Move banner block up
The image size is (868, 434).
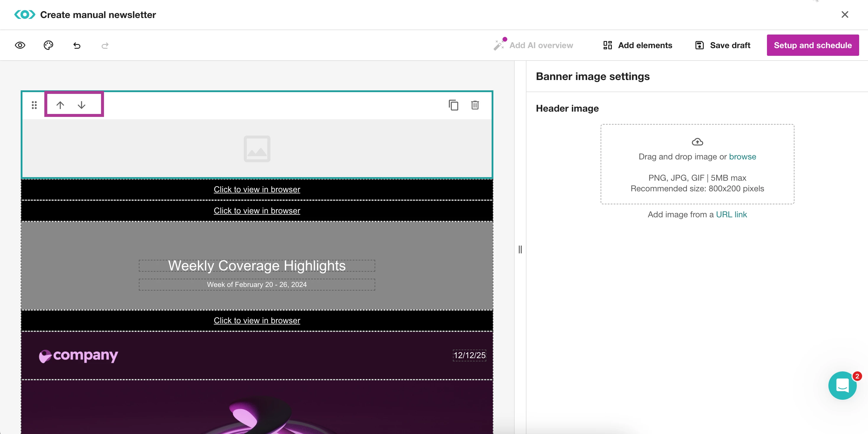pos(60,105)
